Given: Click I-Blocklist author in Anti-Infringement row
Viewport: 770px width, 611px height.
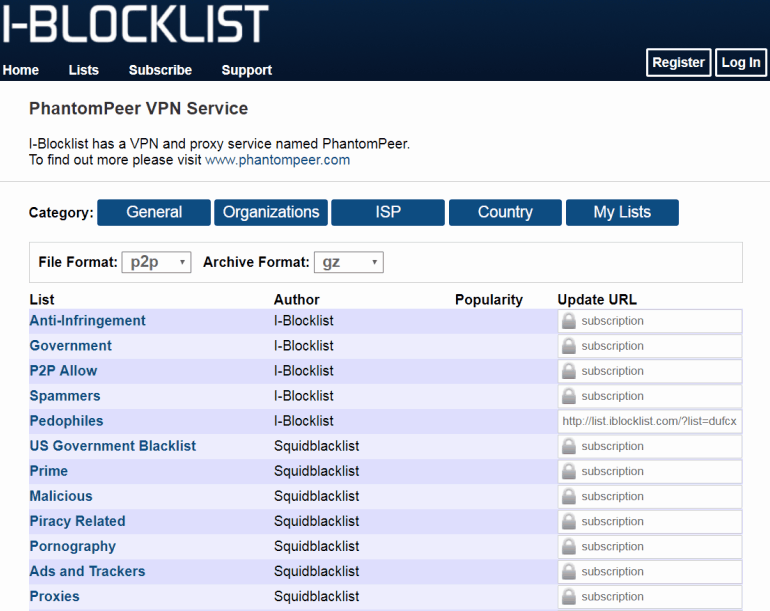Looking at the screenshot, I should click(x=303, y=321).
